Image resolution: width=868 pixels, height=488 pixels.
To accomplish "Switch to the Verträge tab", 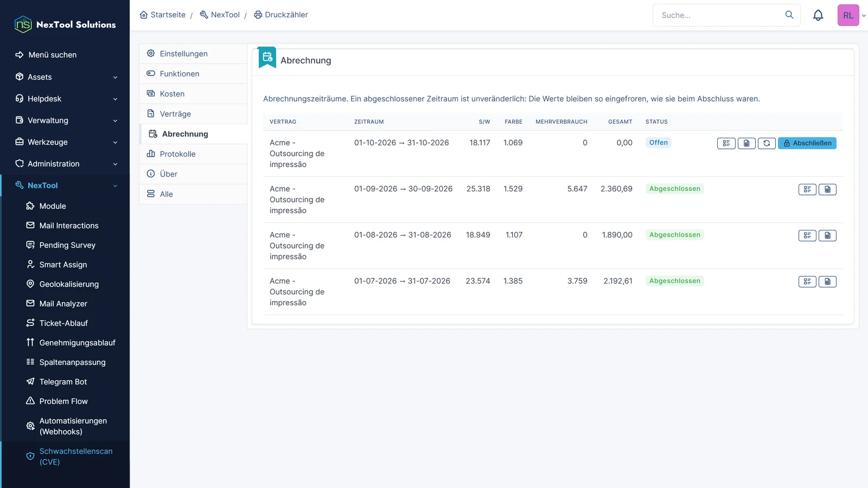I will click(193, 114).
